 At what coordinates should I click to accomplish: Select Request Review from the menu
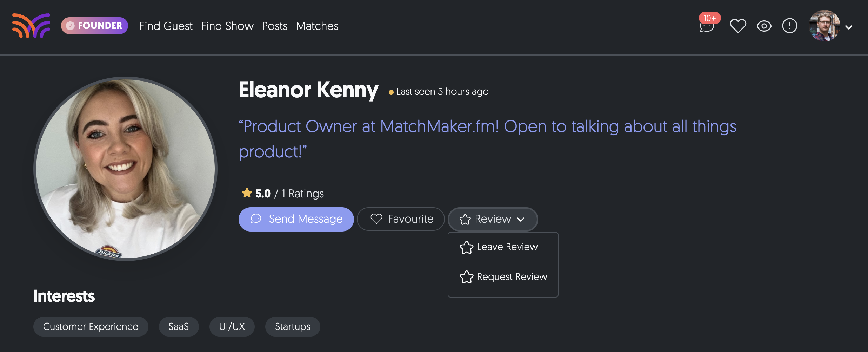tap(512, 276)
